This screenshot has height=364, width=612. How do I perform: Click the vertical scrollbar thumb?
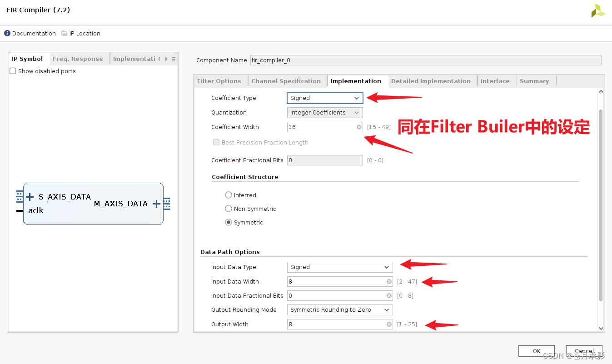click(601, 204)
